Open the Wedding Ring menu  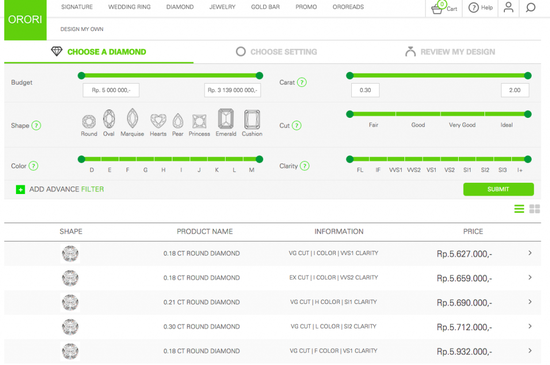tap(129, 7)
